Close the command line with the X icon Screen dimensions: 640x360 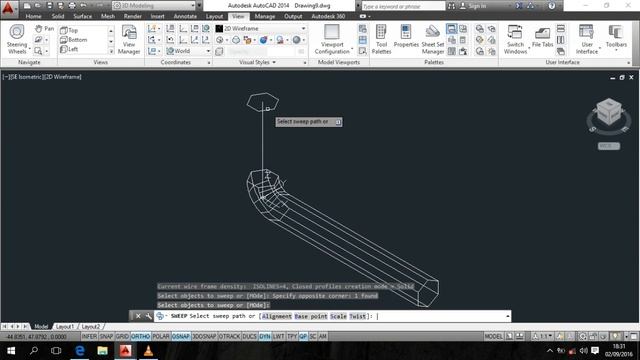pyautogui.click(x=138, y=316)
